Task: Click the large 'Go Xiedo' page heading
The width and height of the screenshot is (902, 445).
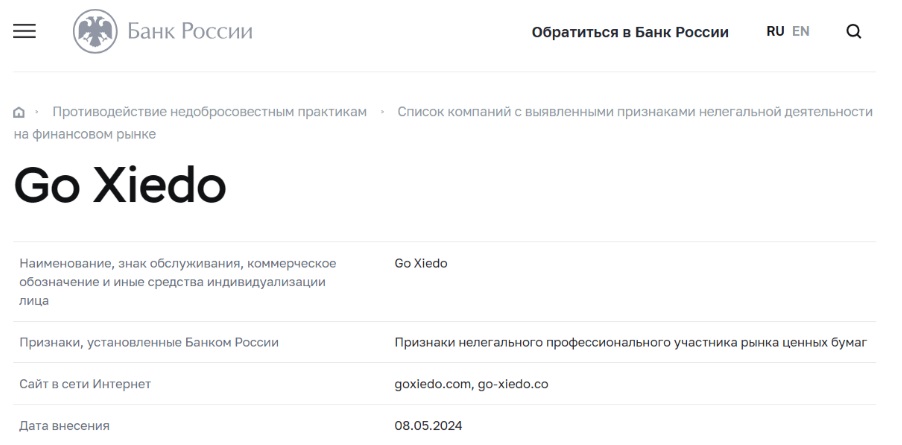Action: 120,185
